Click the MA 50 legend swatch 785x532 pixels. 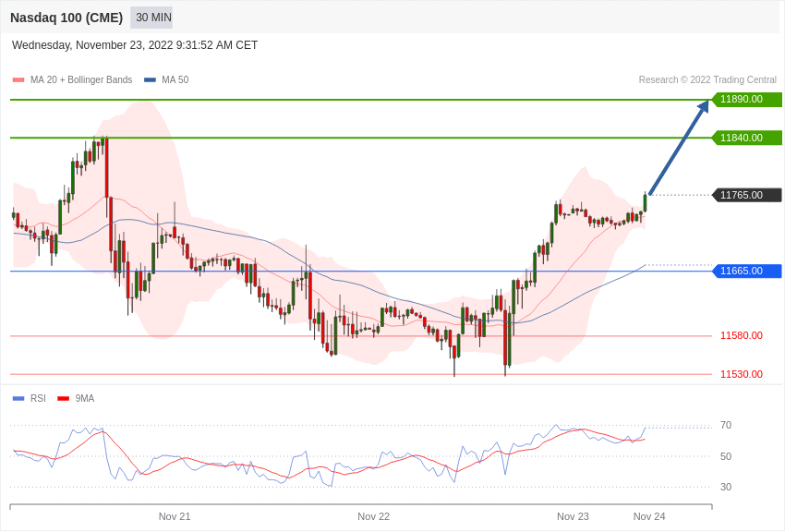[x=150, y=80]
